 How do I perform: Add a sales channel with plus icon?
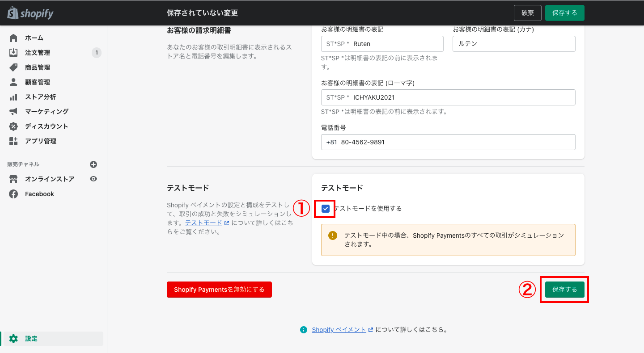pyautogui.click(x=93, y=164)
